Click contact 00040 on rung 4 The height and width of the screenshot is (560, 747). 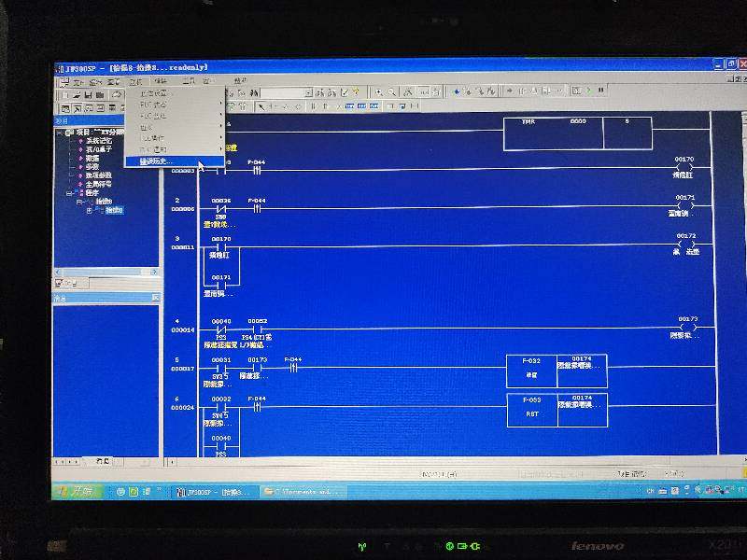221,329
